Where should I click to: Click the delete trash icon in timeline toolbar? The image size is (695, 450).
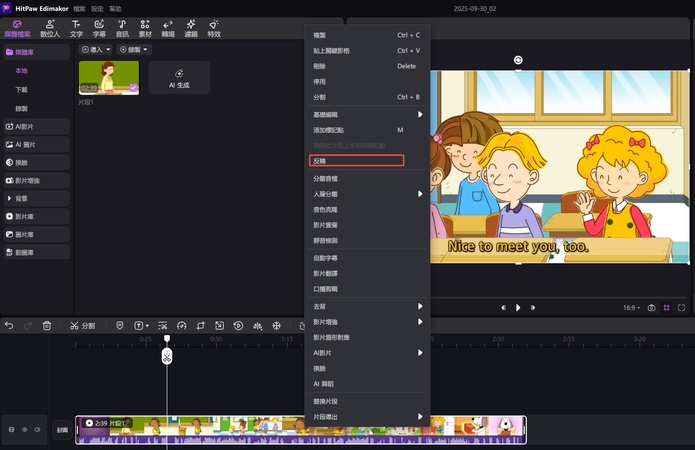(47, 326)
